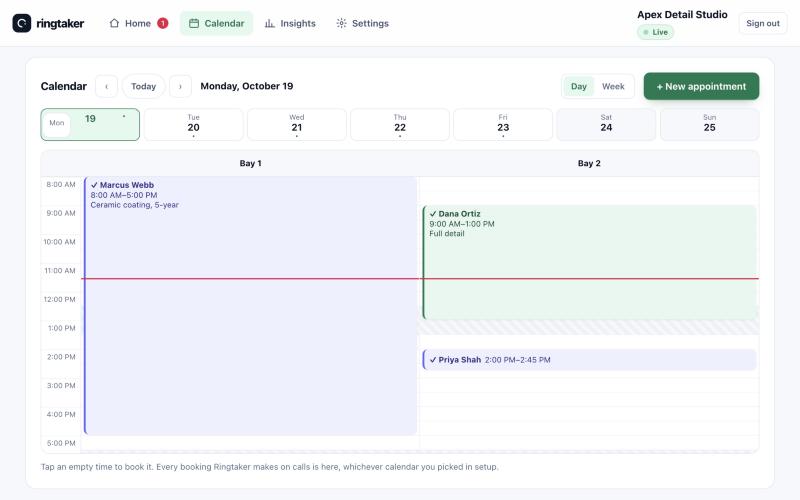Click the checkmark beside Marcus Webb
800x500 pixels.
94,185
